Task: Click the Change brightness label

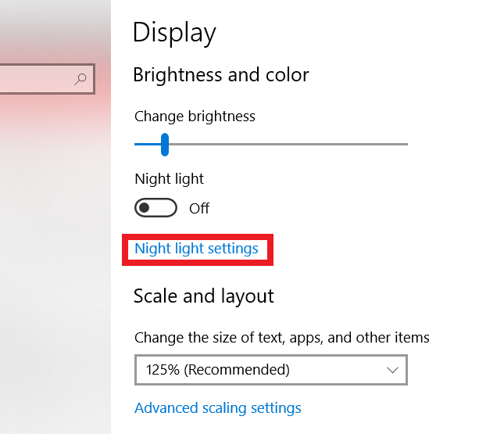Action: 195,117
